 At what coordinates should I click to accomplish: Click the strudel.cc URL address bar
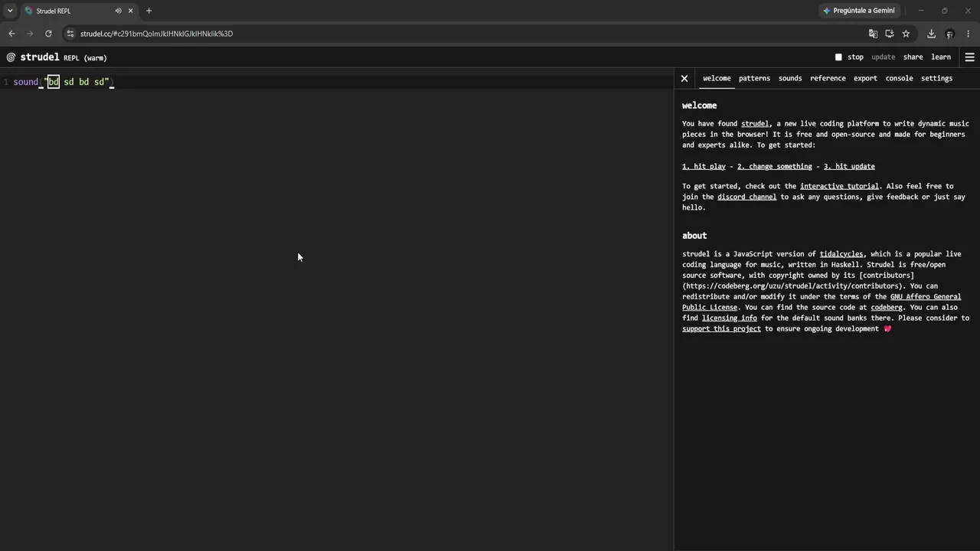pyautogui.click(x=156, y=34)
